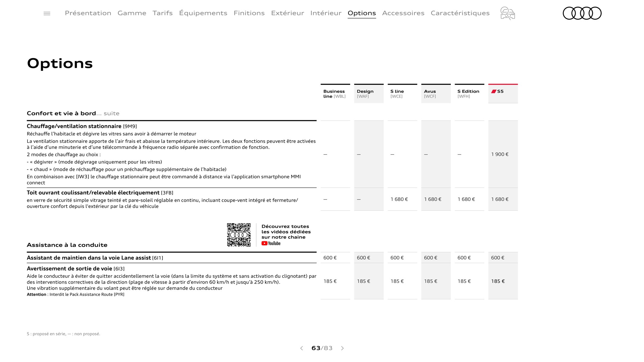Click the 1 680 € price under S line

tap(399, 199)
